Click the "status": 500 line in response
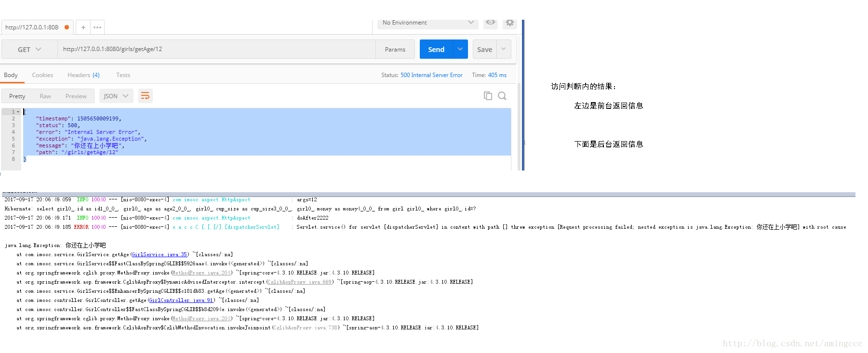The image size is (868, 353). [x=58, y=125]
